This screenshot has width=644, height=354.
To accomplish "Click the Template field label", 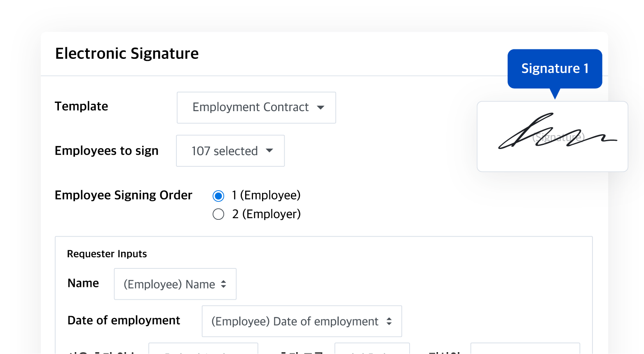I will pos(82,106).
